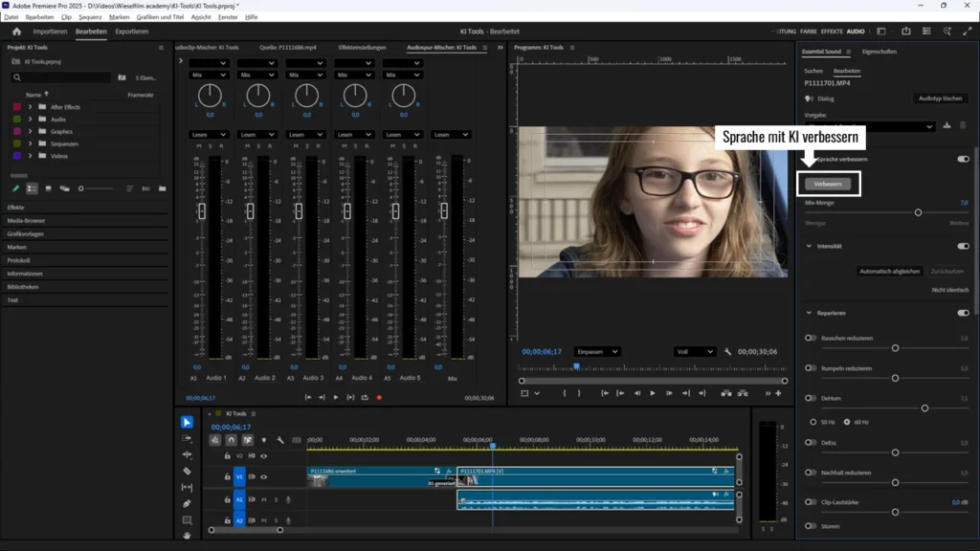Select the Razor tool
980x551 pixels.
click(187, 471)
